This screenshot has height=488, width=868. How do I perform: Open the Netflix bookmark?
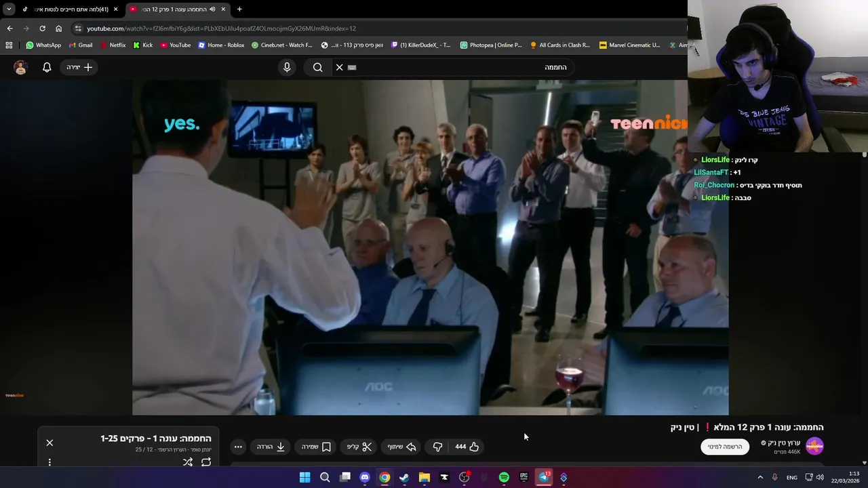[113, 45]
